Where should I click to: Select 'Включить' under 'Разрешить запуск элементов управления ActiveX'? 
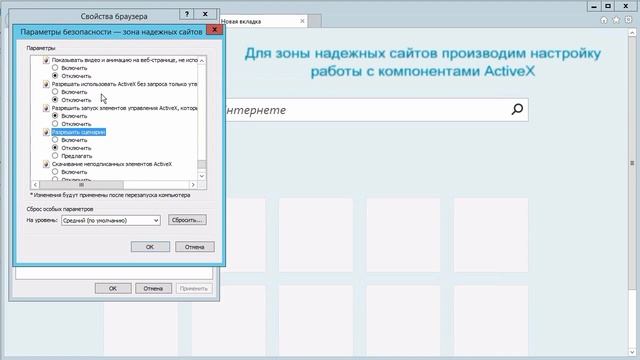pyautogui.click(x=55, y=116)
